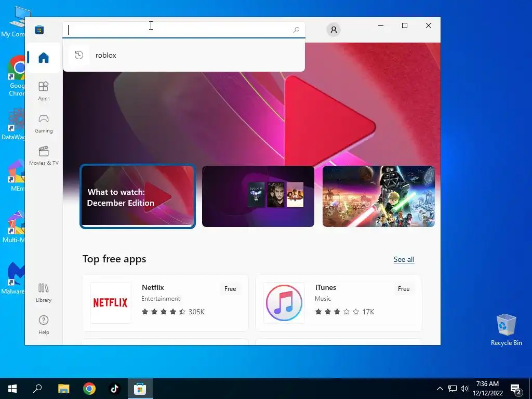This screenshot has height=399, width=532.
Task: Select the MEmu desktop shortcut
Action: 16,176
